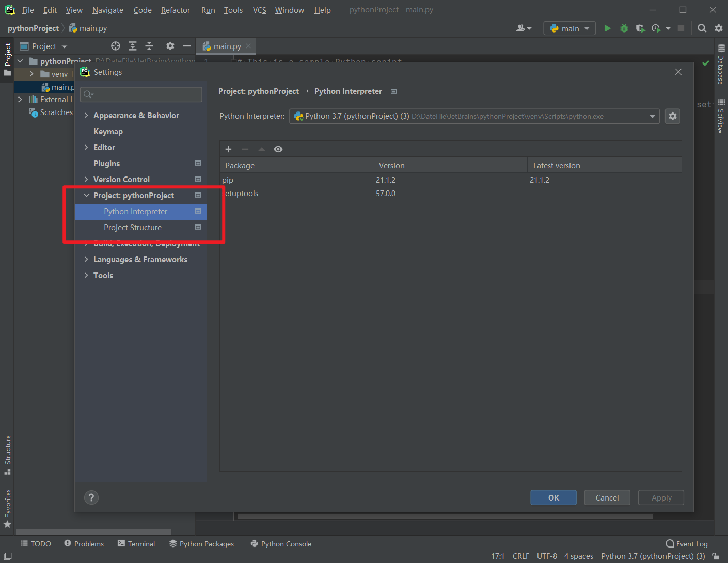The width and height of the screenshot is (728, 563).
Task: Click the UTF-8 encoding status entry
Action: (x=547, y=556)
